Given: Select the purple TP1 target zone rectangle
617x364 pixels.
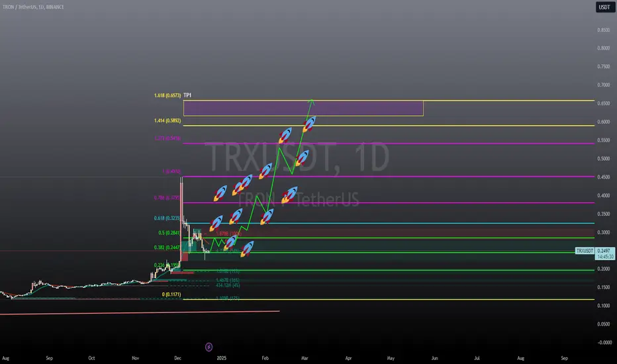Looking at the screenshot, I should (303, 109).
